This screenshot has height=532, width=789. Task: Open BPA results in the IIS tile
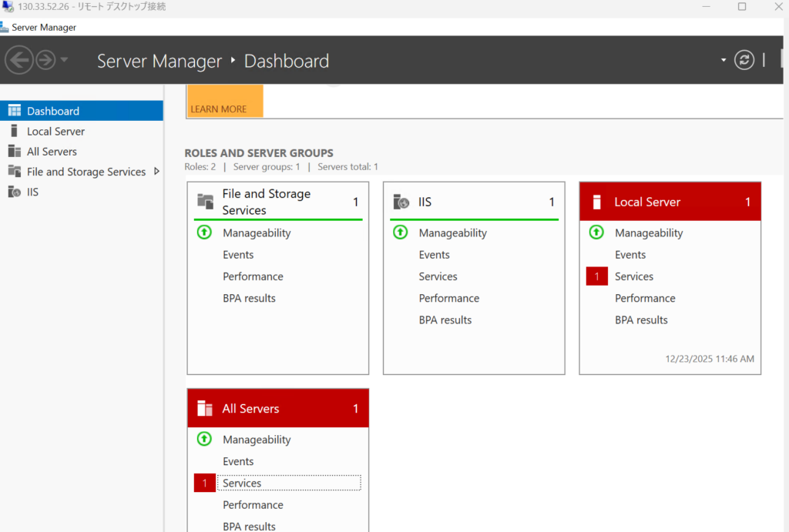click(445, 320)
